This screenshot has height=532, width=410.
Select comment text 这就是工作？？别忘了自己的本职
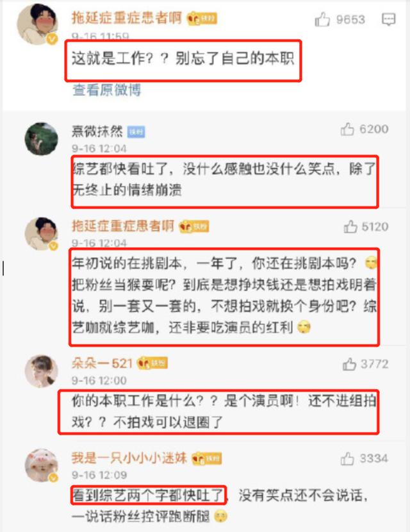pos(183,58)
